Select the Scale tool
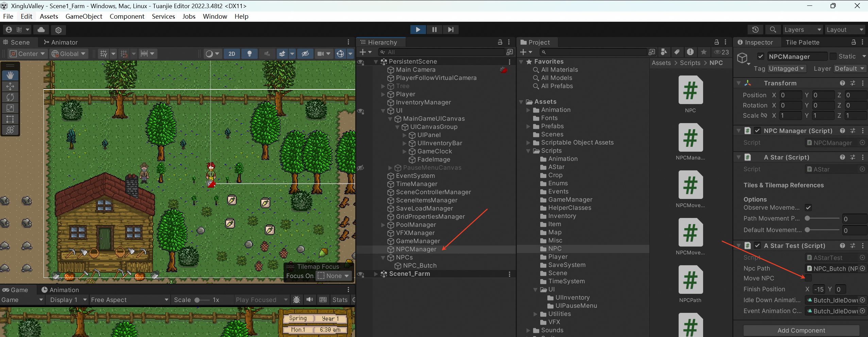Image resolution: width=868 pixels, height=337 pixels. (x=10, y=108)
